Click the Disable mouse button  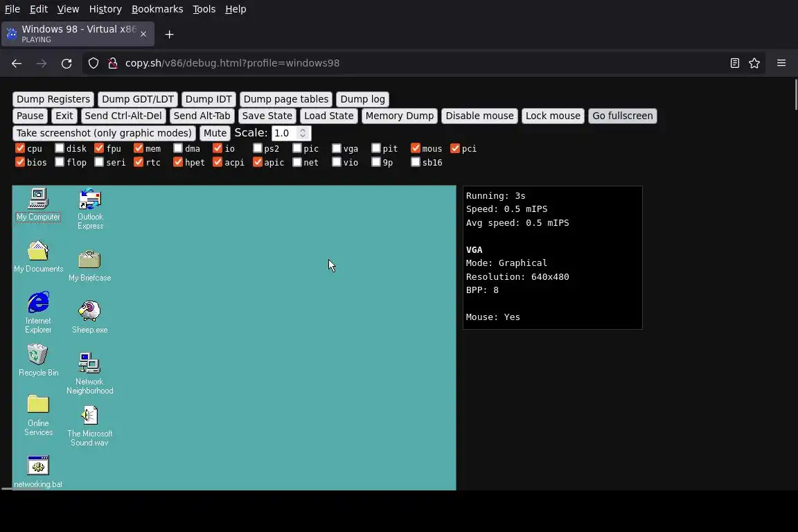point(480,116)
